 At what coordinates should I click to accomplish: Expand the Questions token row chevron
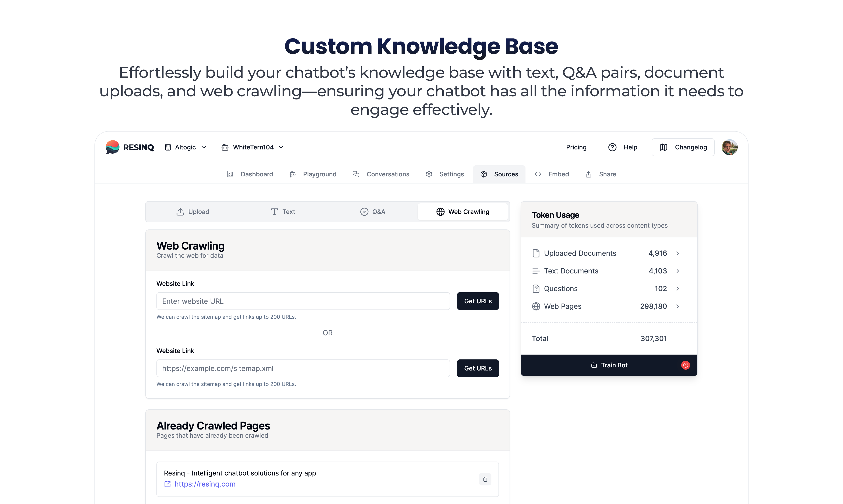pyautogui.click(x=677, y=289)
